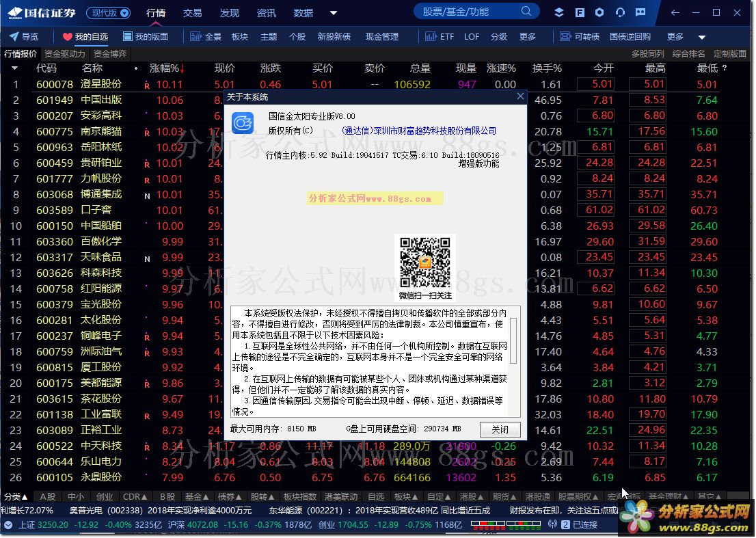Click the headset customer service icon
Viewport: 756px width, 538px height.
(620, 12)
